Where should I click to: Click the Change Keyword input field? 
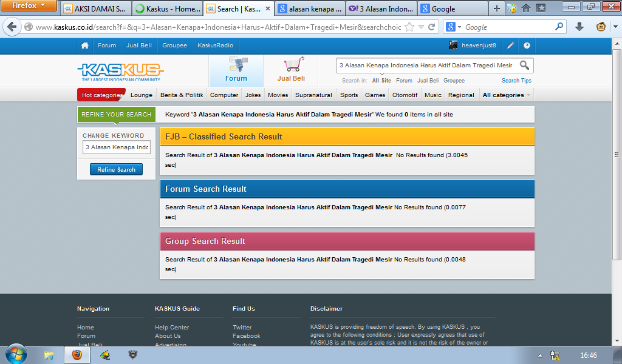click(117, 147)
